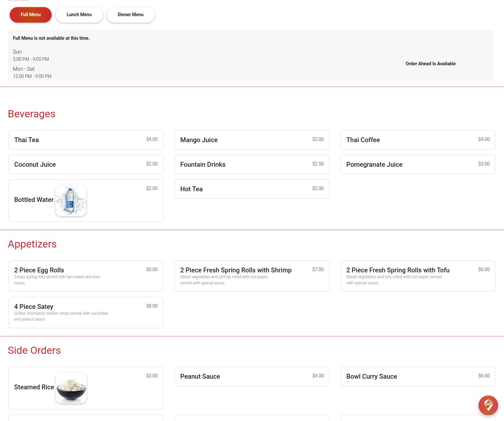Add Thai Coffee to the order
The image size is (504, 421).
(418, 140)
